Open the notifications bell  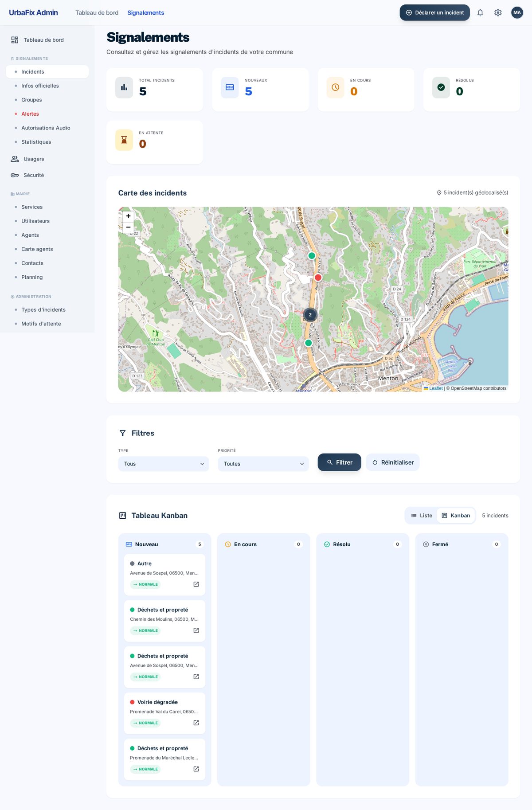tap(480, 13)
